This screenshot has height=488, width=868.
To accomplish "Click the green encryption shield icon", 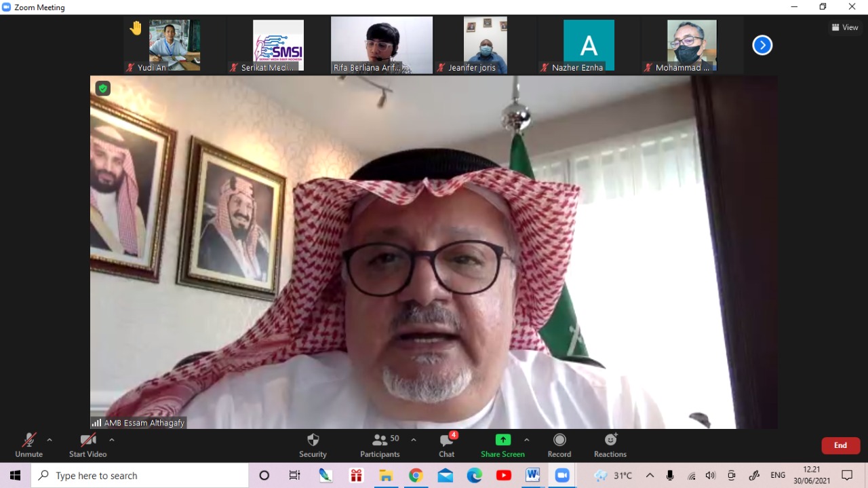I will 102,88.
